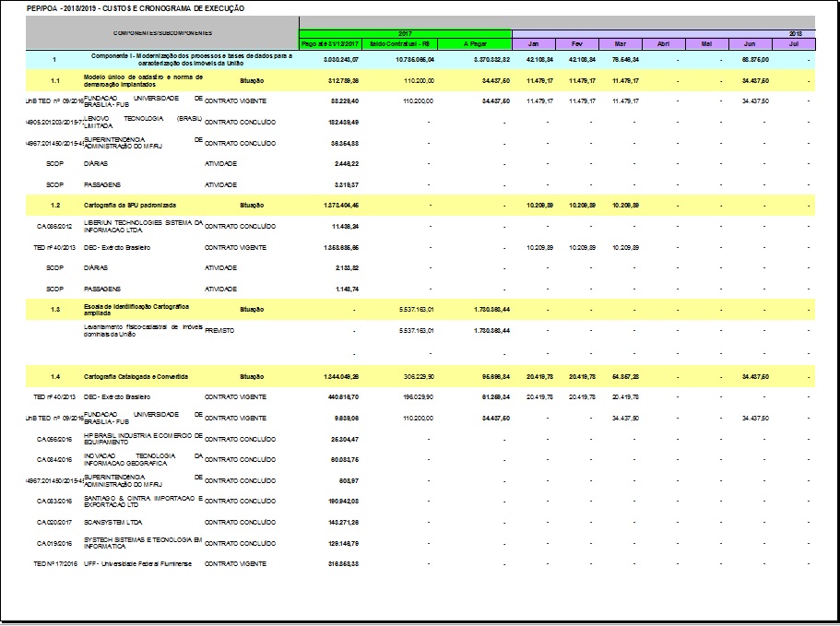Click the PREVISTO status cell
Image resolution: width=840 pixels, height=626 pixels.
pos(220,330)
